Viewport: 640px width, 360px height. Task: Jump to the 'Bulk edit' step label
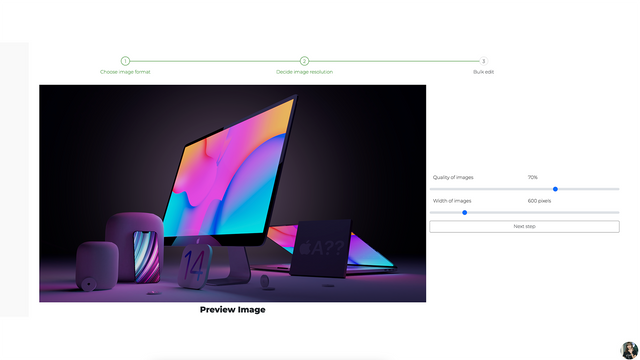(x=483, y=72)
